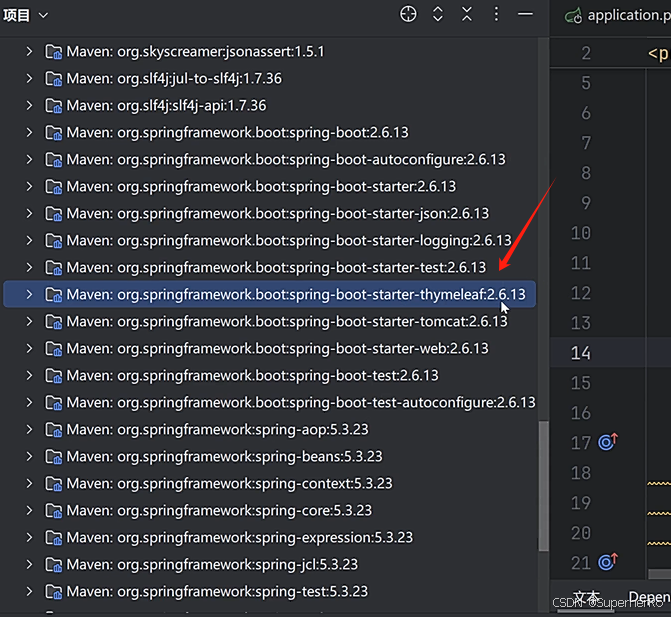
Task: Select spring-boot-test:2.6.13 row
Action: tap(269, 375)
